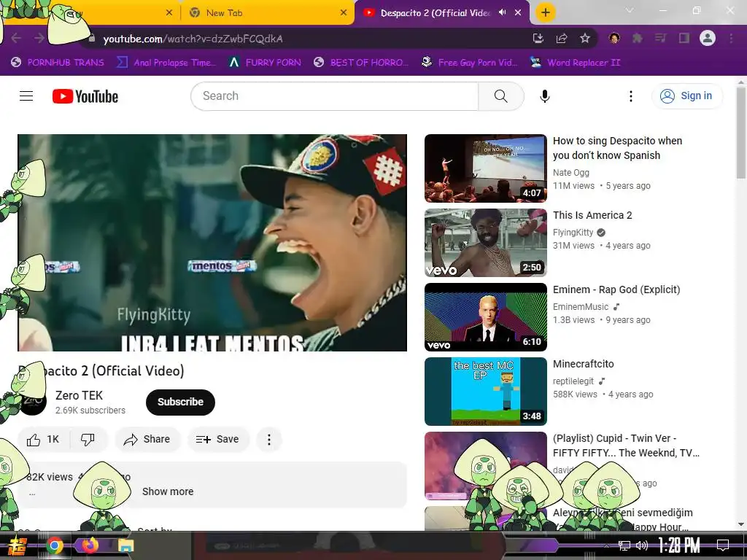The height and width of the screenshot is (560, 747).
Task: Visit FlyingKitty channel link
Action: (x=573, y=233)
